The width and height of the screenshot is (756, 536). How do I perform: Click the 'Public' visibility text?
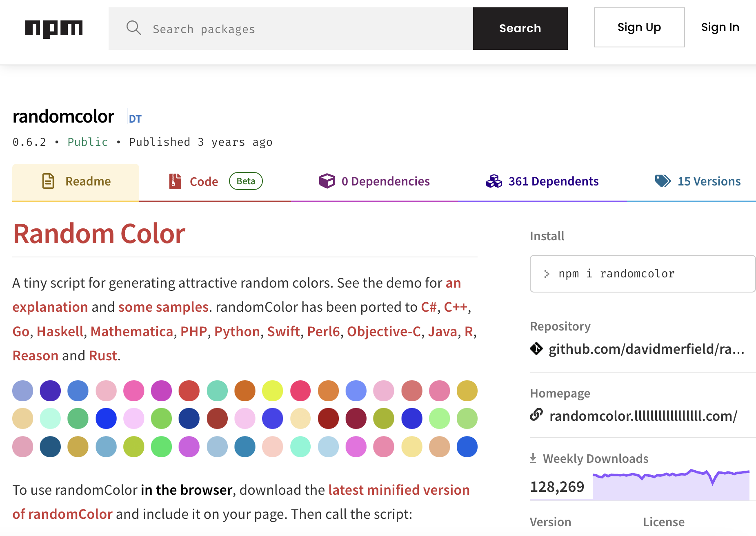click(88, 142)
